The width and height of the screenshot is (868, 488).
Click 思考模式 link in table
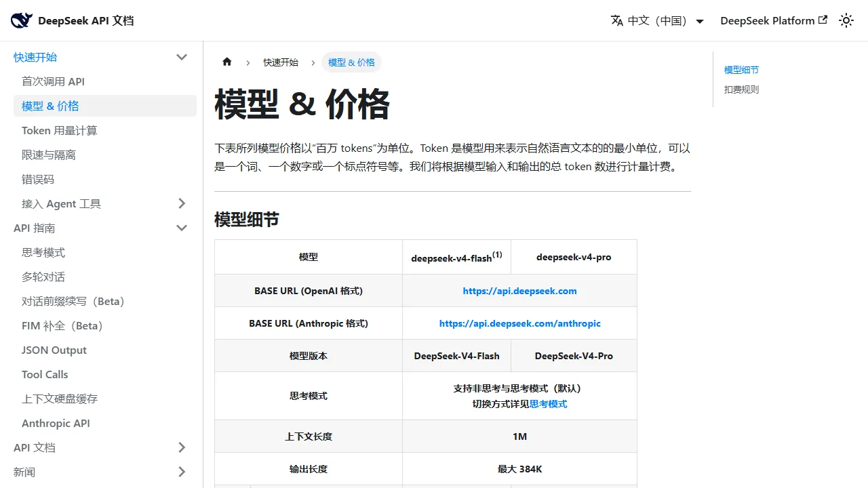pyautogui.click(x=548, y=404)
